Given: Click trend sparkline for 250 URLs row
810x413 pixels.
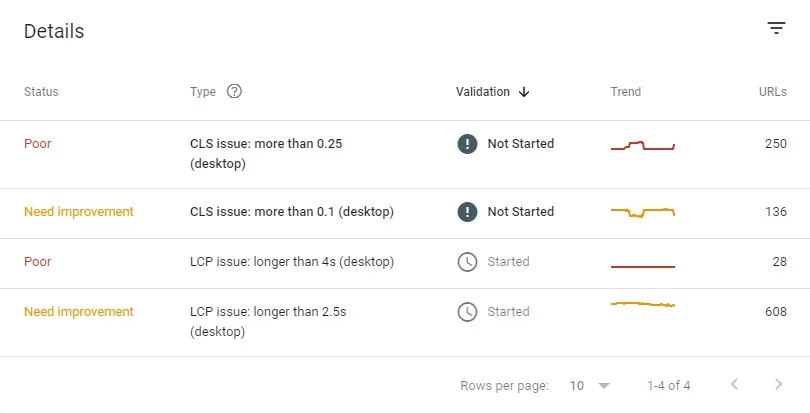Looking at the screenshot, I should (x=643, y=146).
